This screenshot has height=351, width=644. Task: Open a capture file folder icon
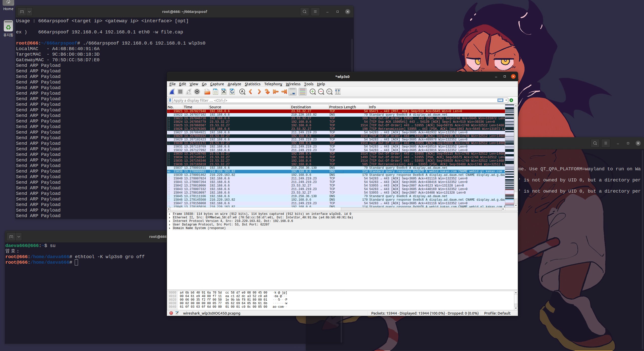point(207,92)
